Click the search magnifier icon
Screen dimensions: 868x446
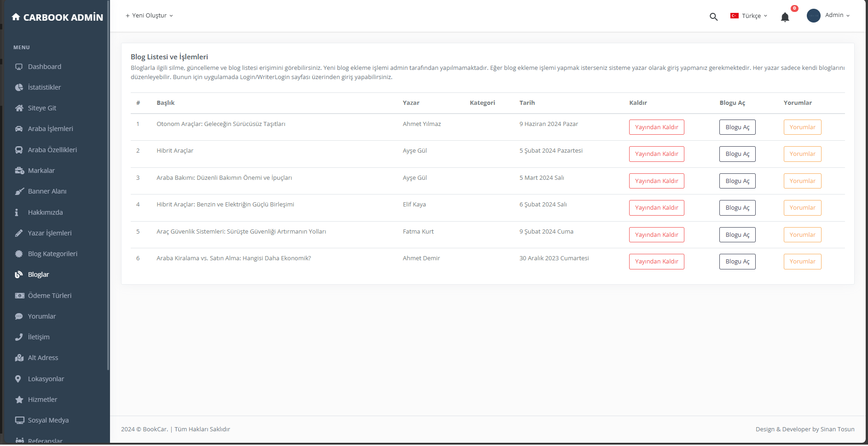point(713,17)
